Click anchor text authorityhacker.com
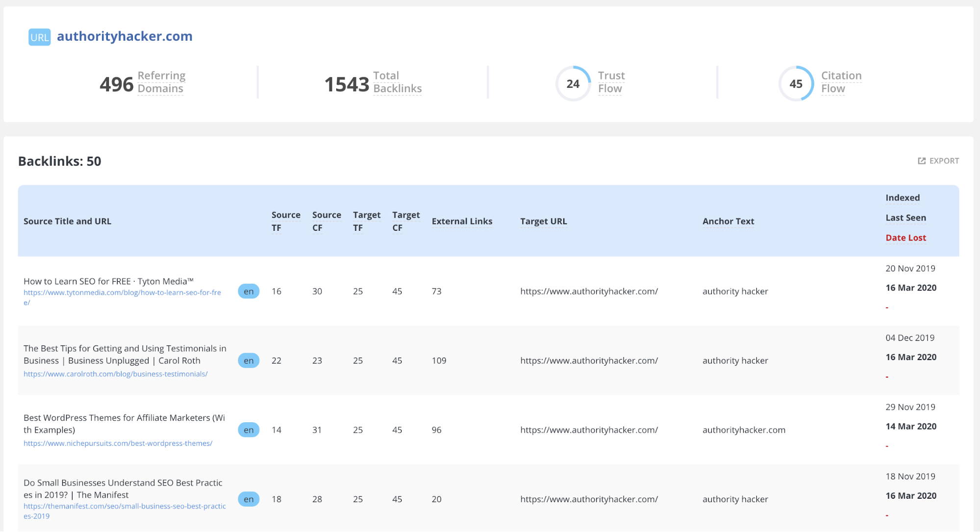This screenshot has height=532, width=980. (744, 430)
